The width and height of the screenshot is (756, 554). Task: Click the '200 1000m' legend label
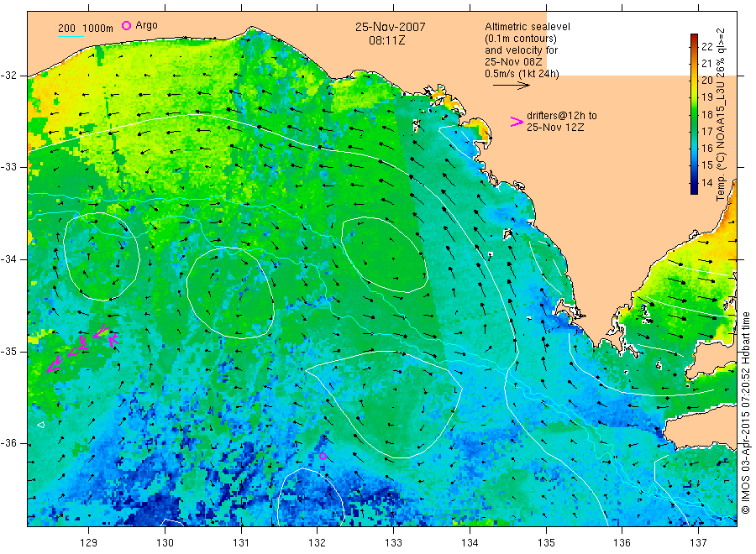(x=86, y=29)
